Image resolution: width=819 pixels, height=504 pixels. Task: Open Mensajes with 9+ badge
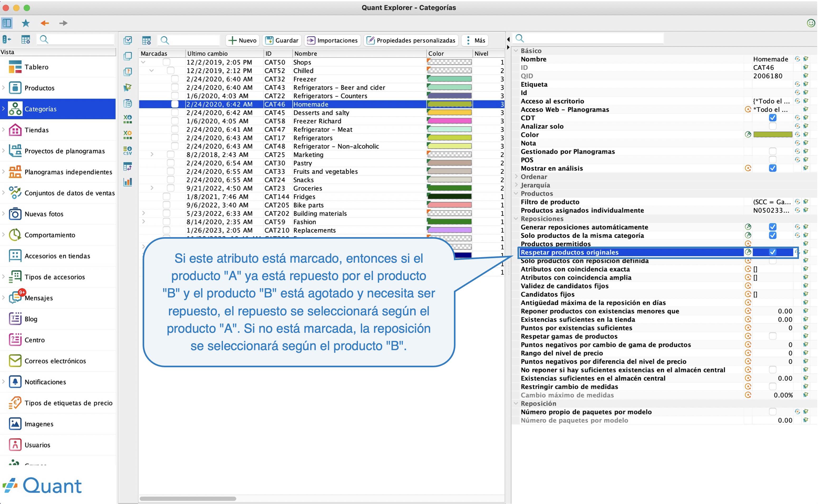click(58, 298)
